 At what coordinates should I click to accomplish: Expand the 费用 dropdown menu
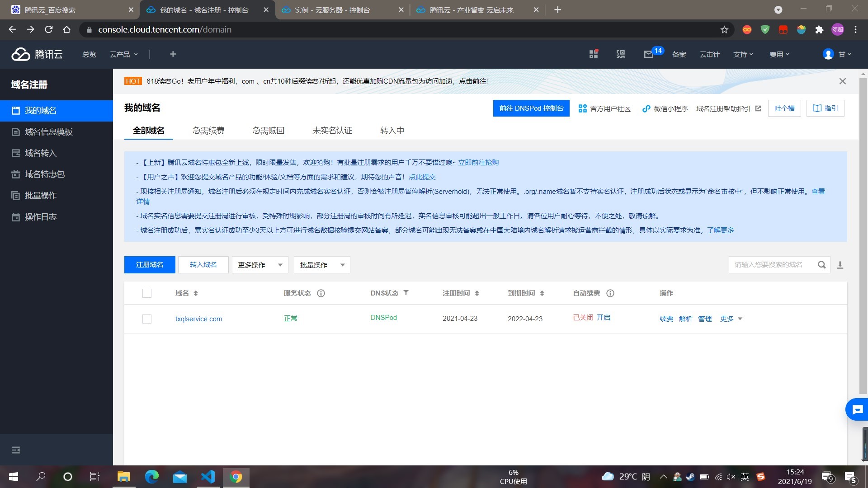779,54
